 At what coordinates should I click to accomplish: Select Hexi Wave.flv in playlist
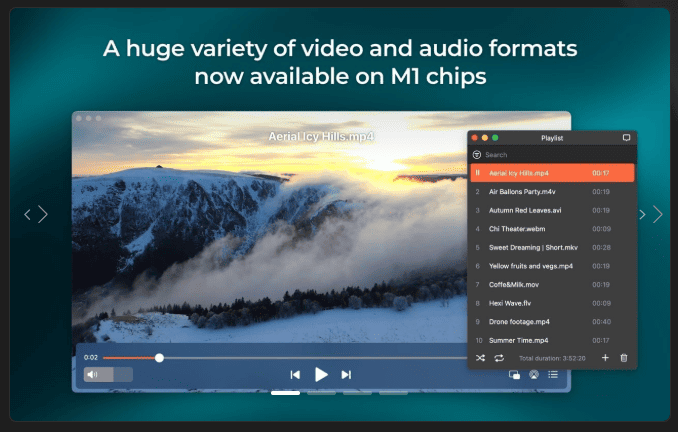click(x=552, y=303)
